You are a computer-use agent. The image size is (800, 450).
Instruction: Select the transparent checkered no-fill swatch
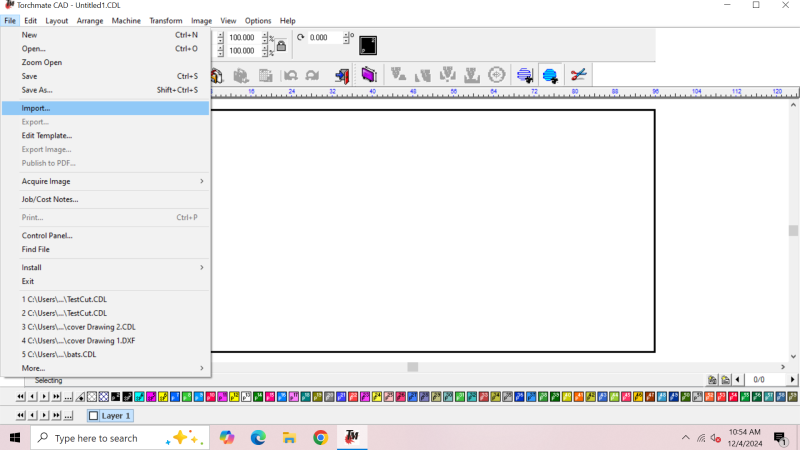92,397
